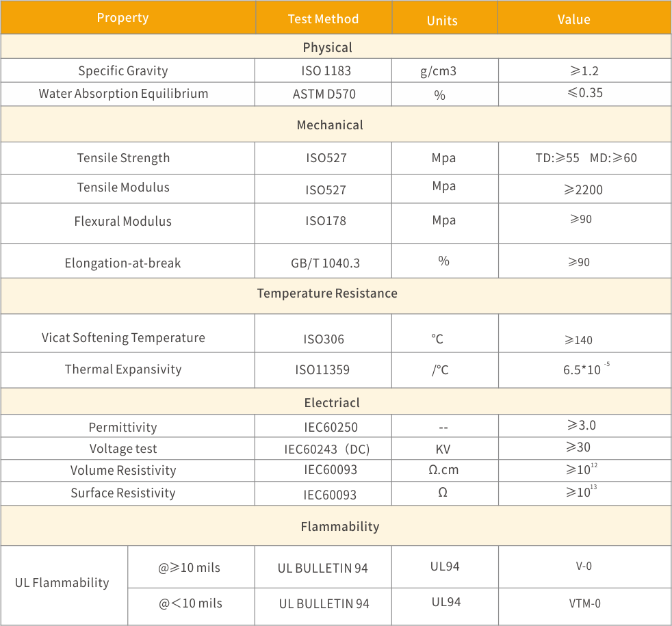Image resolution: width=672 pixels, height=626 pixels.
Task: Select the Specific Gravity property cell
Action: pyautogui.click(x=123, y=71)
